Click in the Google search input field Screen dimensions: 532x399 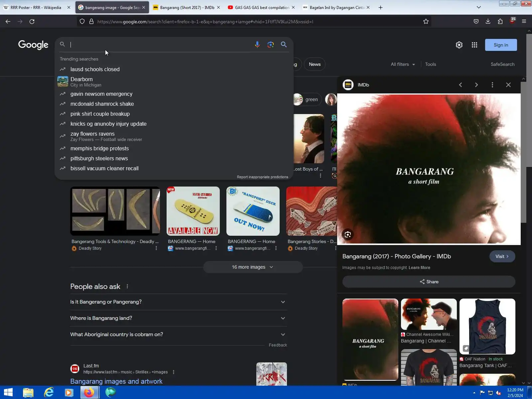160,45
